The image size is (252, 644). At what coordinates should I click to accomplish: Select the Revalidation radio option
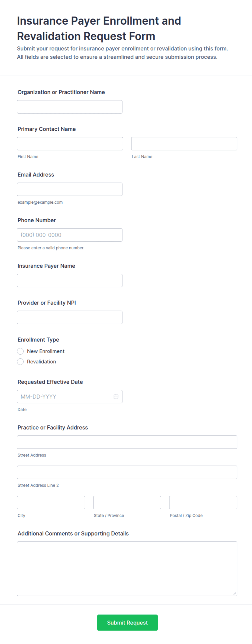point(20,362)
